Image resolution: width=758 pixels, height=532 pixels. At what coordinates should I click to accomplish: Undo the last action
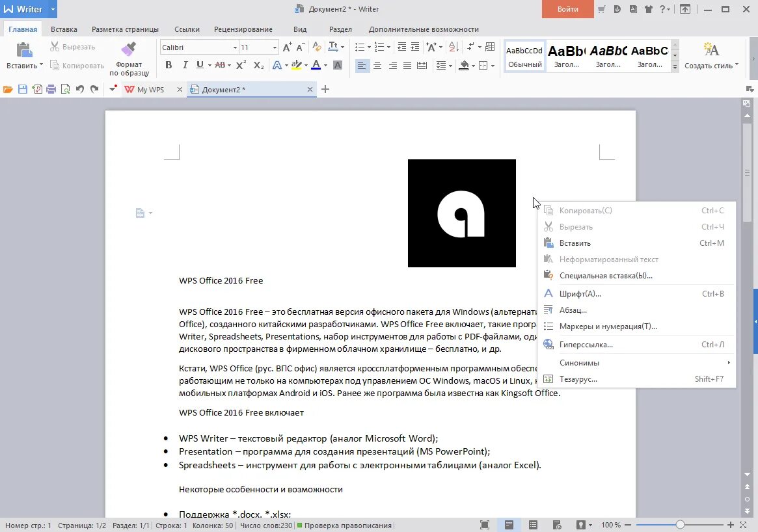[x=80, y=89]
